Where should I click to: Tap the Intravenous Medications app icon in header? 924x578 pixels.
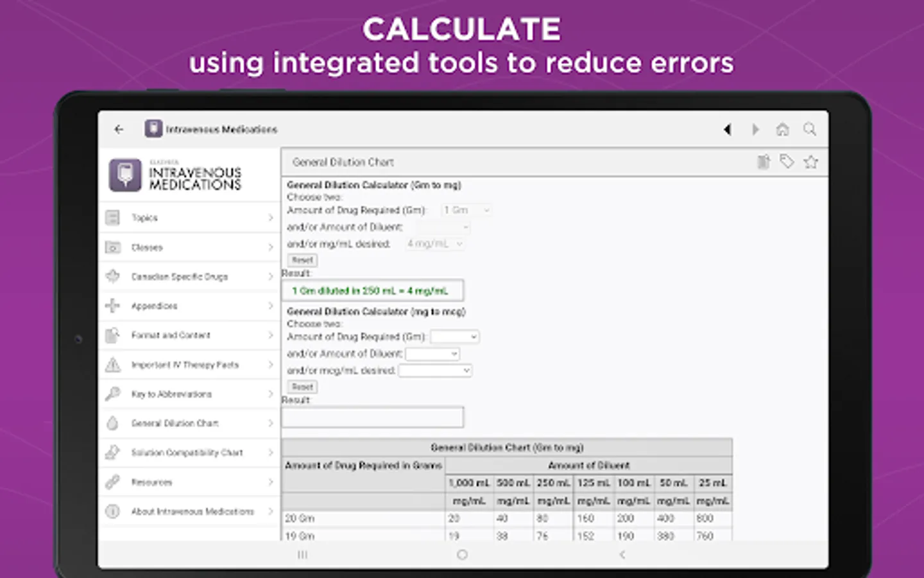pos(153,128)
